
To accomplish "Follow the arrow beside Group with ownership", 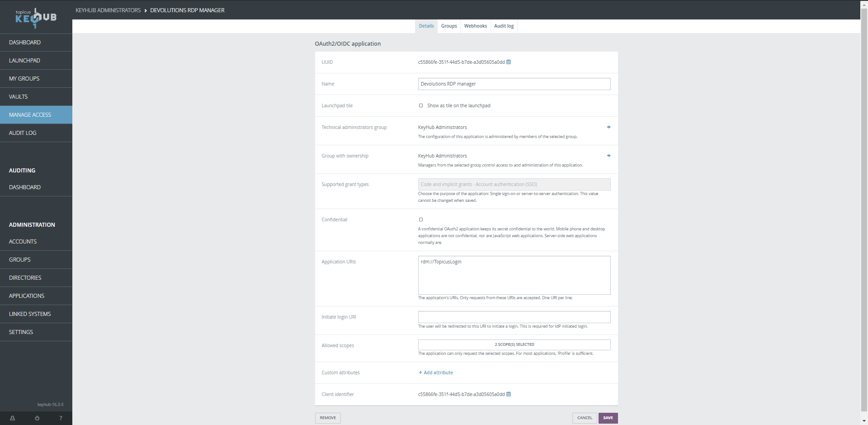I will tap(609, 156).
